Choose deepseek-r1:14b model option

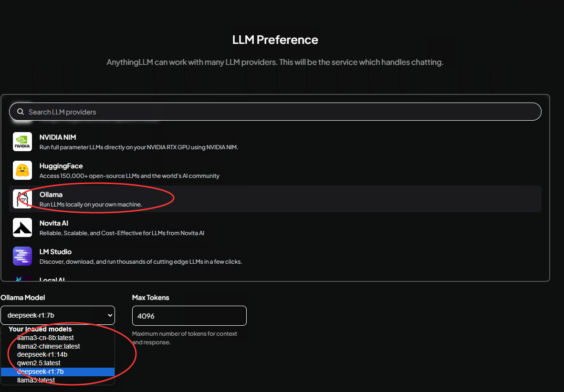point(42,355)
